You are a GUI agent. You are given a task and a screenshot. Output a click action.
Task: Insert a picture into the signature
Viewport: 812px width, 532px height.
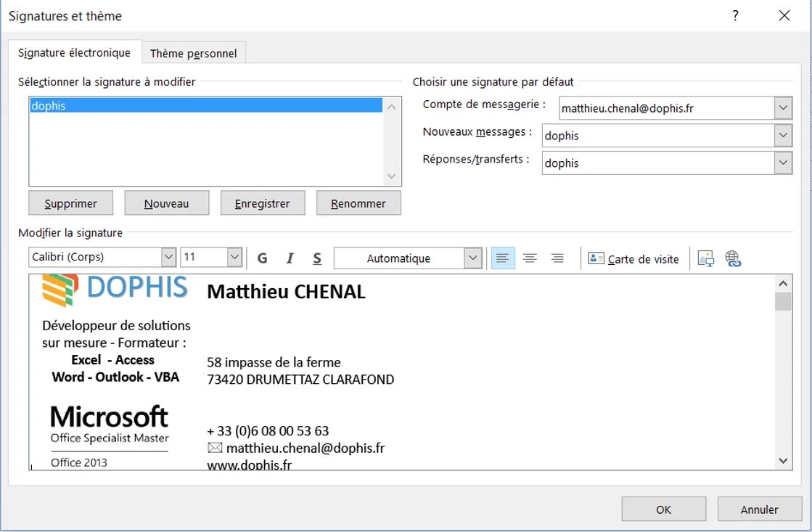706,258
